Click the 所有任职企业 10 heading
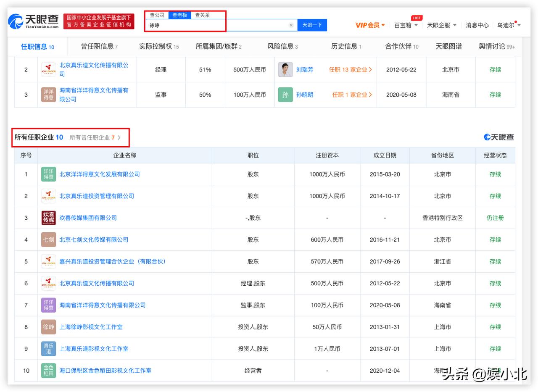Viewport: 538px width, 392px height. coord(39,137)
